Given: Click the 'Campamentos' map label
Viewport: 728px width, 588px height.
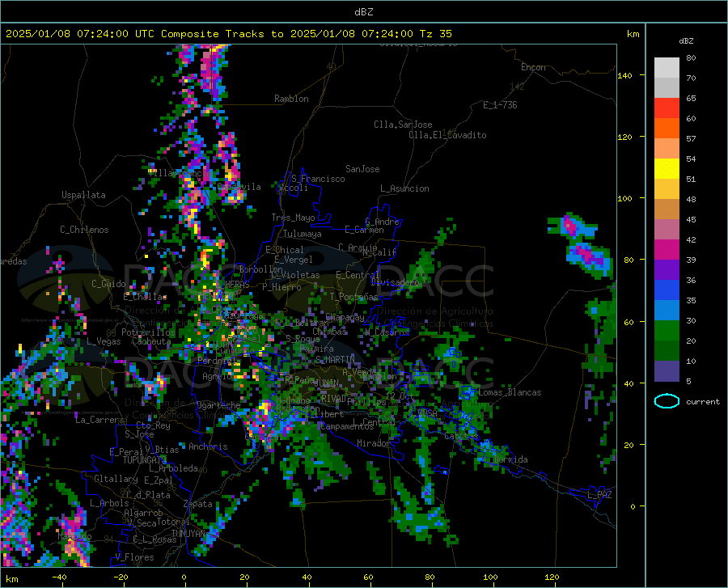Looking at the screenshot, I should [x=347, y=426].
